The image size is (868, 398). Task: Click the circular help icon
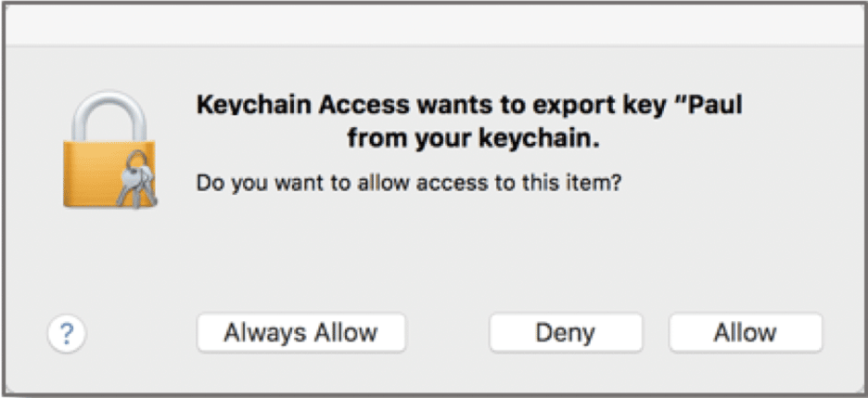66,332
